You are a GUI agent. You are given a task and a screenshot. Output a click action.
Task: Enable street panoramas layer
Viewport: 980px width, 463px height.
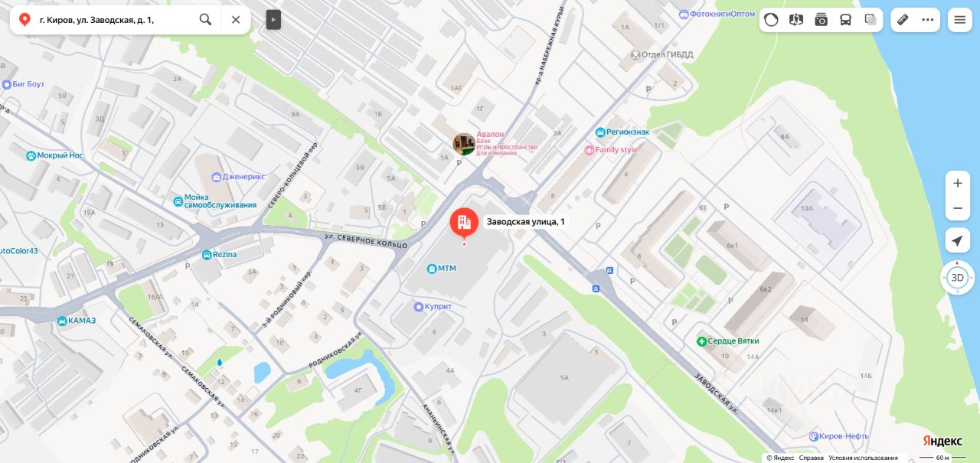pos(796,20)
